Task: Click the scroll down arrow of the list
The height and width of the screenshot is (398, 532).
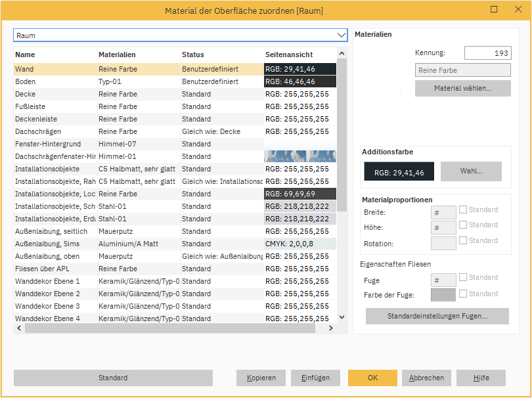Action: point(342,317)
